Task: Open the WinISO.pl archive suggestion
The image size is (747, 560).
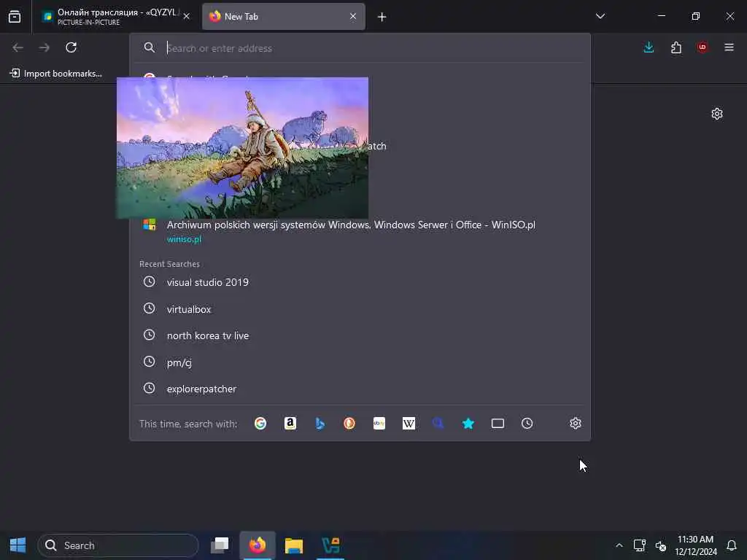Action: click(360, 231)
